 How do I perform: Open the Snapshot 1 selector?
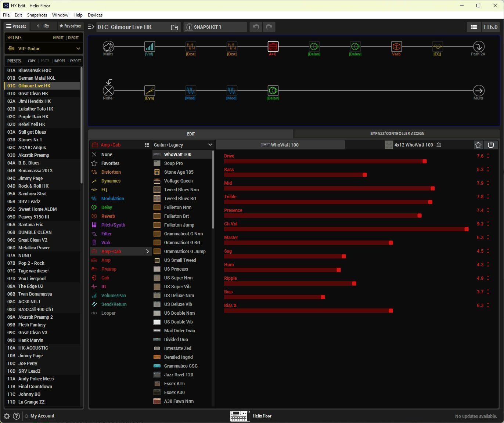215,27
